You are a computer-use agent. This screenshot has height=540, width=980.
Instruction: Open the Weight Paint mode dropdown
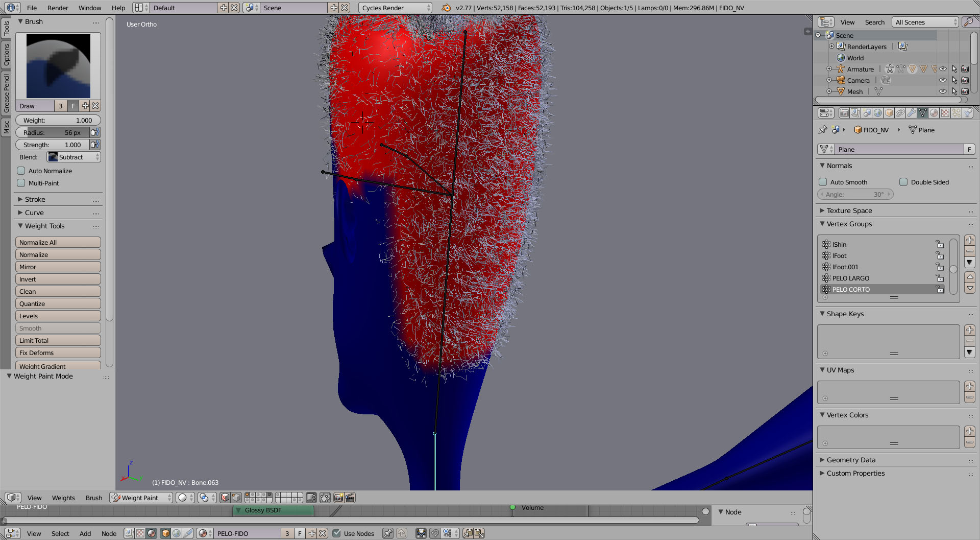[x=141, y=498]
